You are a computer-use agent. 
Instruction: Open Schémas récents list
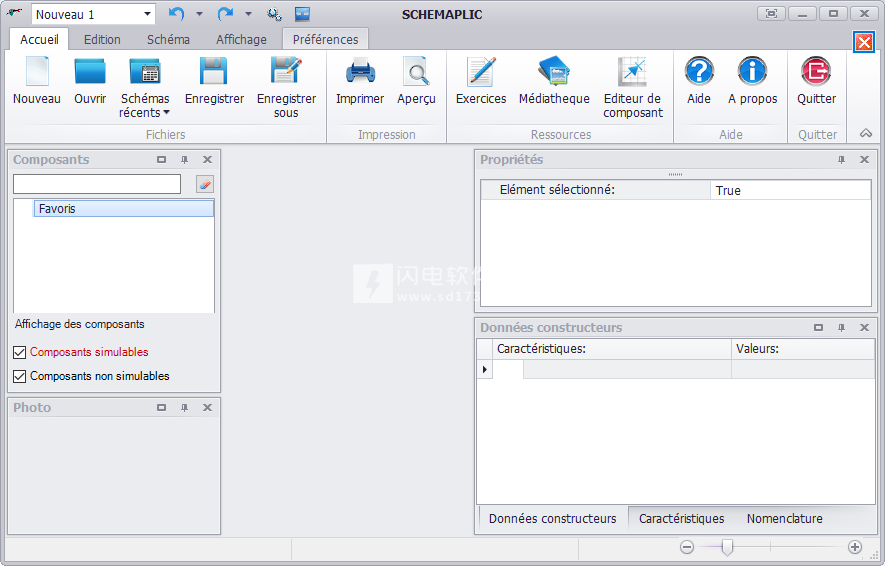pyautogui.click(x=144, y=87)
